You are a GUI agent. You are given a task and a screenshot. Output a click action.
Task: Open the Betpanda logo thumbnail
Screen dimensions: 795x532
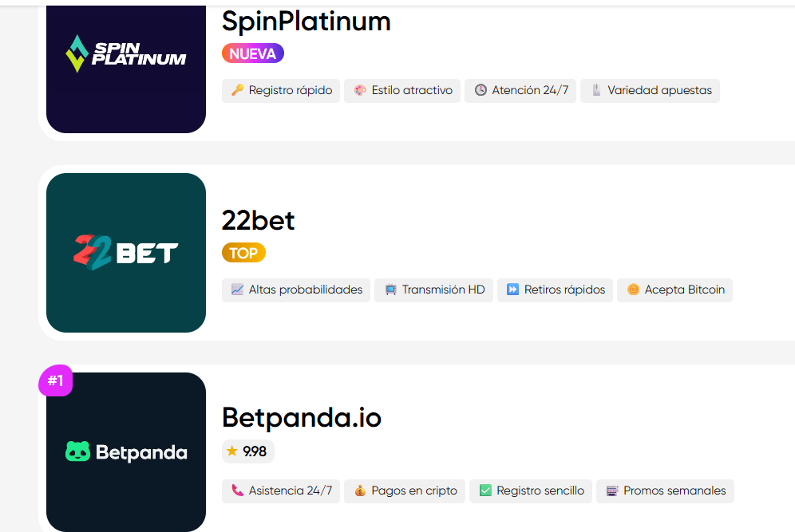tap(126, 452)
